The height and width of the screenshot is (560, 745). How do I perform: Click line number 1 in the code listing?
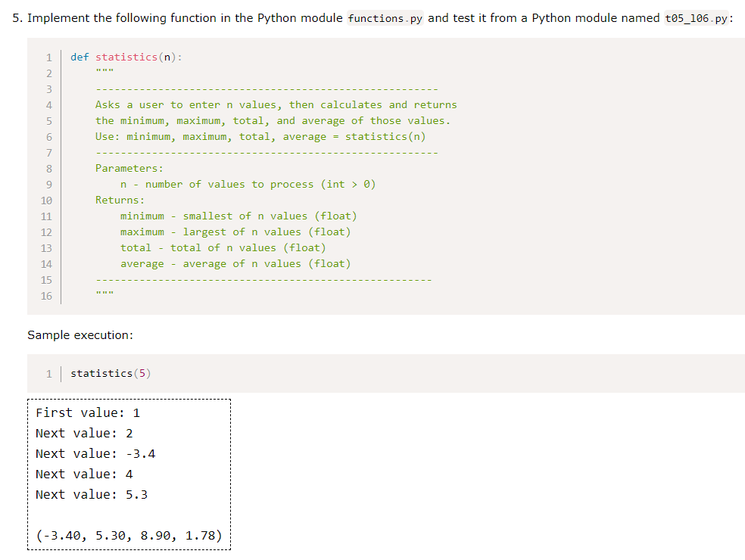48,57
